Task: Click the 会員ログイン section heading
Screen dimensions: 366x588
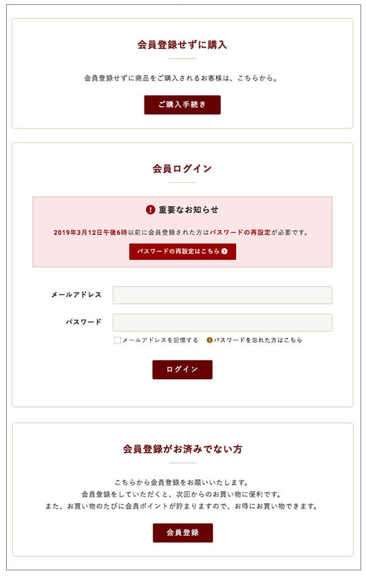Action: [182, 169]
